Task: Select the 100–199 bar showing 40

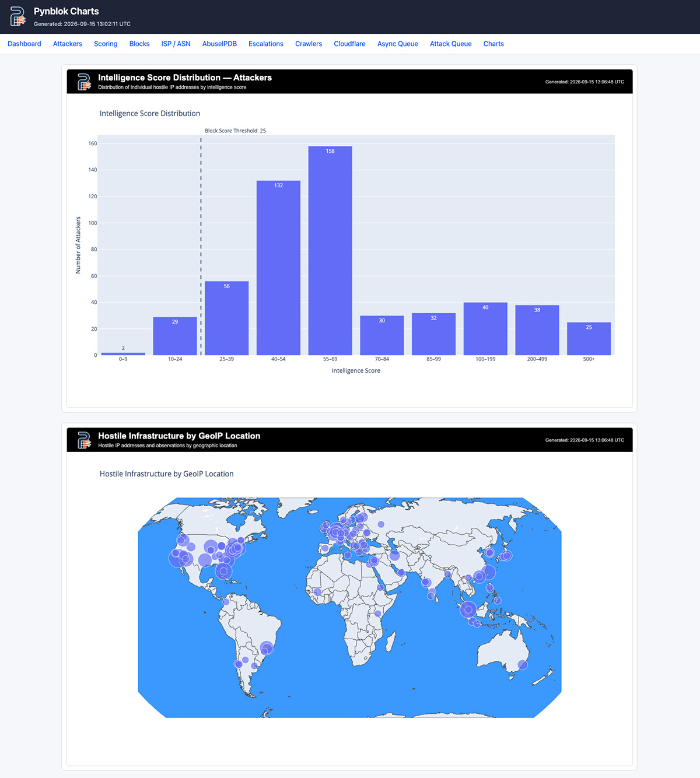Action: (485, 329)
